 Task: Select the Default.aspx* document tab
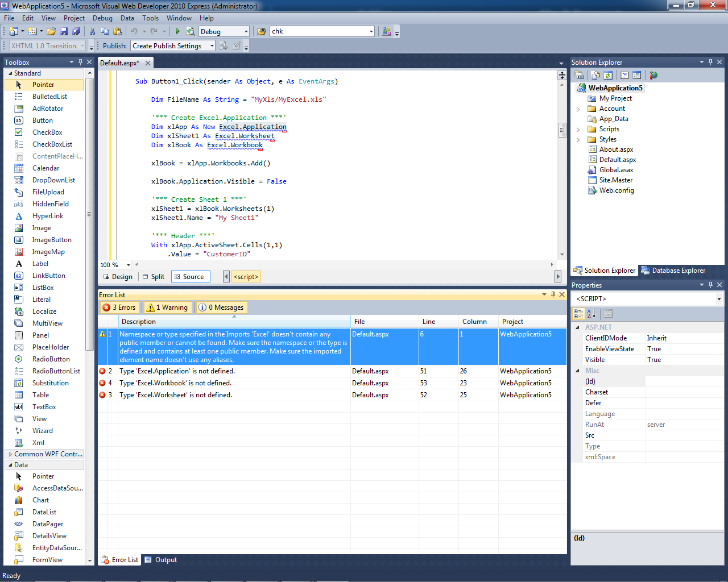[120, 63]
